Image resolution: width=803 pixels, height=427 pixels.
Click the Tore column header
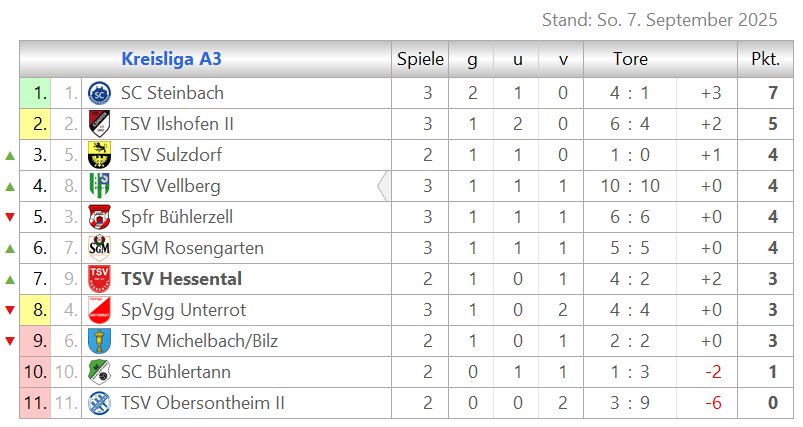click(630, 59)
